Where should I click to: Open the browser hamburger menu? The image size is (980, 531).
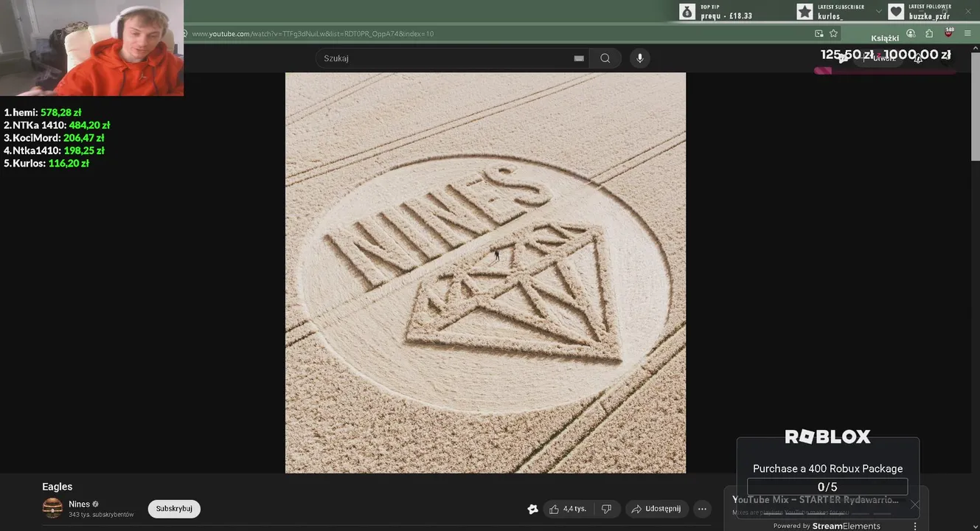pyautogui.click(x=967, y=33)
